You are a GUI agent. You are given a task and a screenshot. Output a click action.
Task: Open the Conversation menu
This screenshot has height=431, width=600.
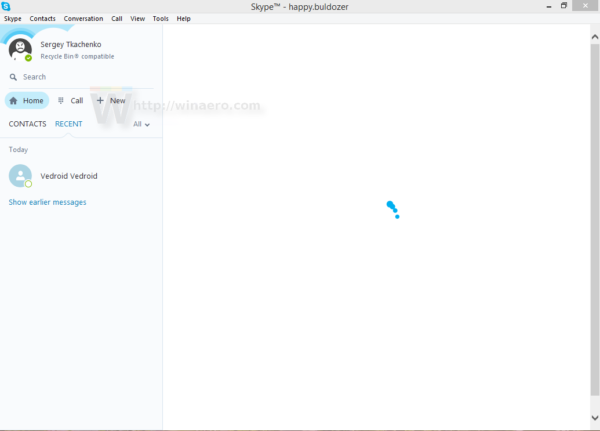coord(83,19)
